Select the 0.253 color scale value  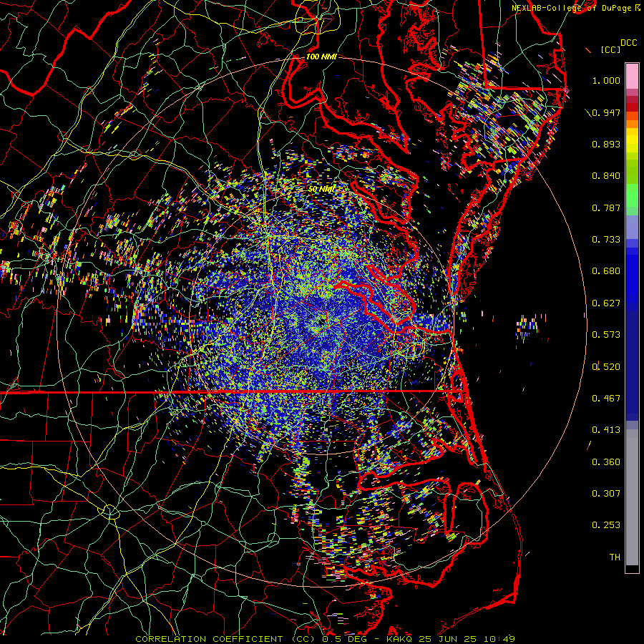(606, 525)
